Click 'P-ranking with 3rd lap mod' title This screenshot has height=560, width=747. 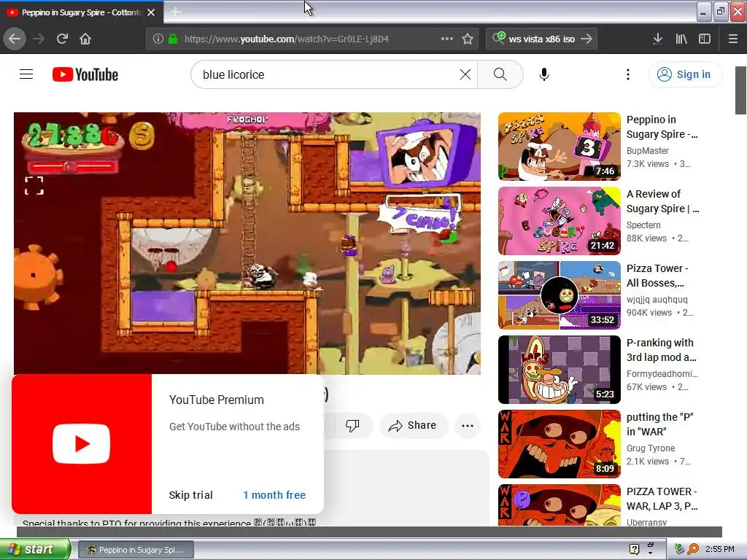661,350
